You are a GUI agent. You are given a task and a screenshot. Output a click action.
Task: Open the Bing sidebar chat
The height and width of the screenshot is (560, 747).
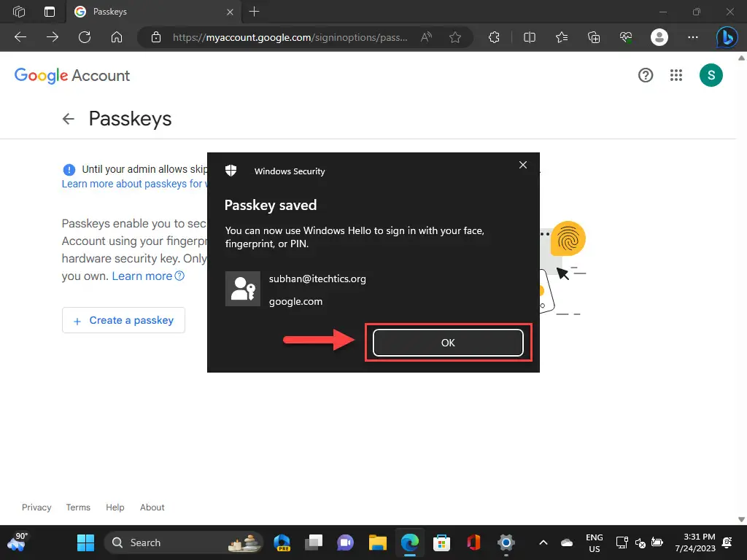click(727, 37)
